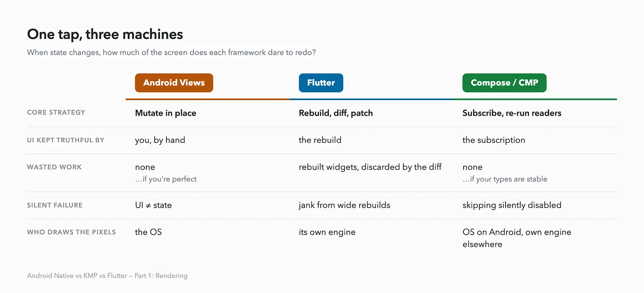Click the 'you, by hand' text
This screenshot has width=644, height=293.
[x=160, y=140]
